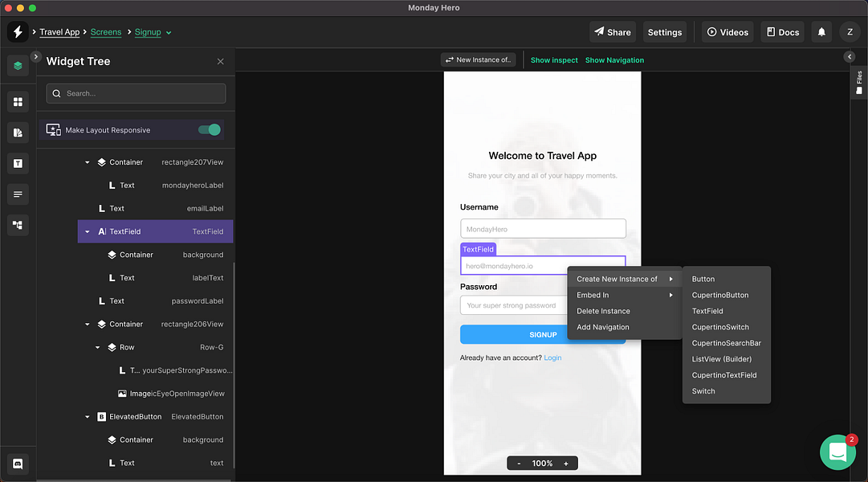
Task: Click the Login link in preview
Action: [x=552, y=358]
